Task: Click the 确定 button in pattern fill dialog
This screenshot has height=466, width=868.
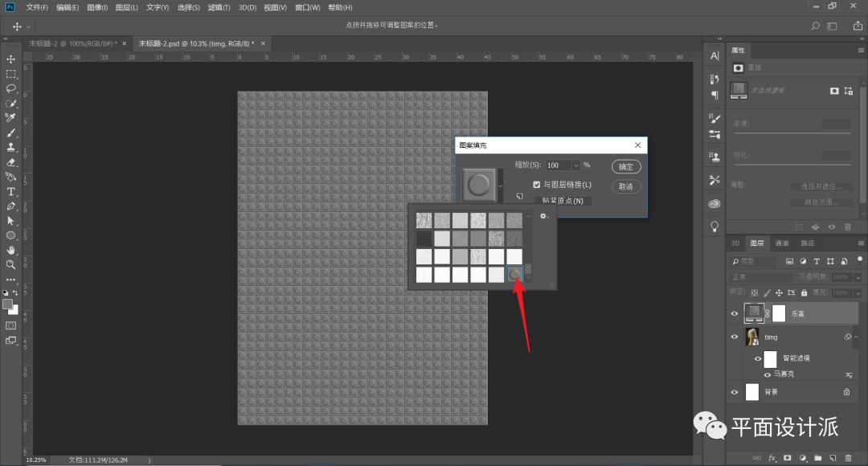Action: [x=626, y=167]
